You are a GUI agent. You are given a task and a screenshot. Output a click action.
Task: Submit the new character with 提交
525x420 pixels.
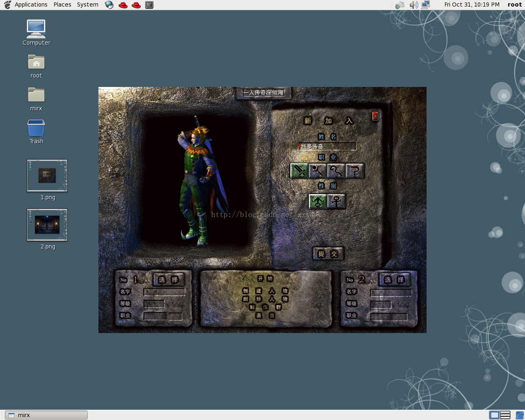coord(328,254)
